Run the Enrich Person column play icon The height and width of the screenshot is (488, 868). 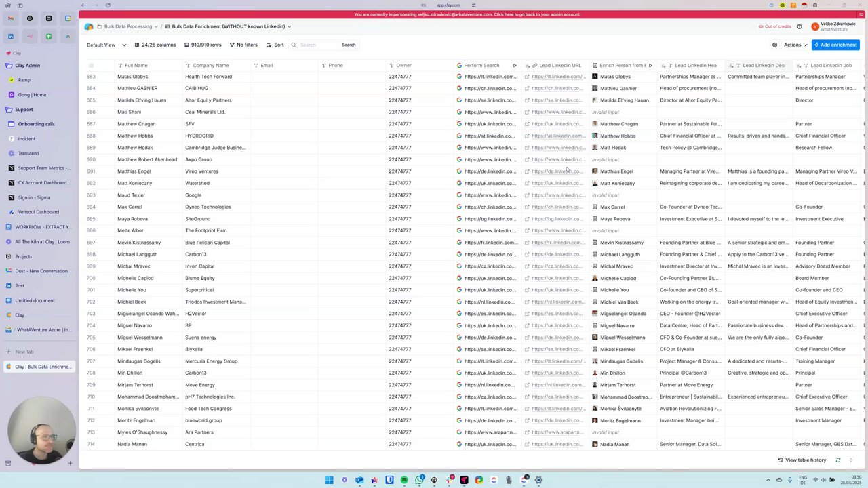pyautogui.click(x=650, y=66)
